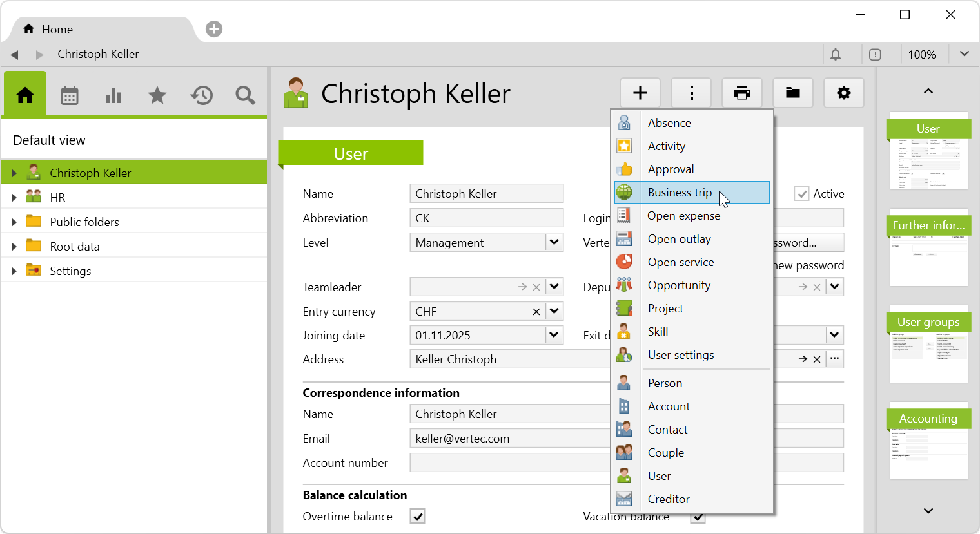Expand the HR tree node

coord(14,198)
